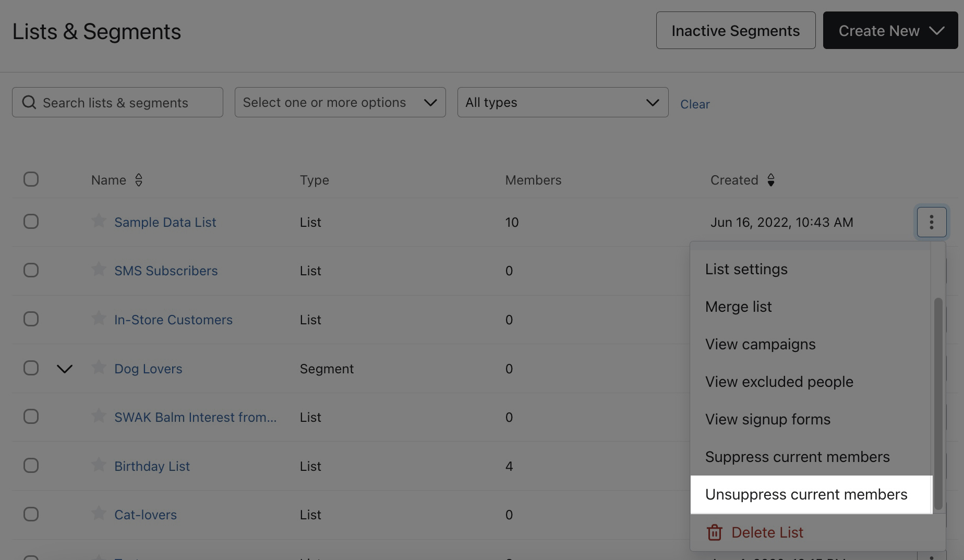Star the Dog Lovers segment
Image resolution: width=964 pixels, height=560 pixels.
(x=98, y=368)
